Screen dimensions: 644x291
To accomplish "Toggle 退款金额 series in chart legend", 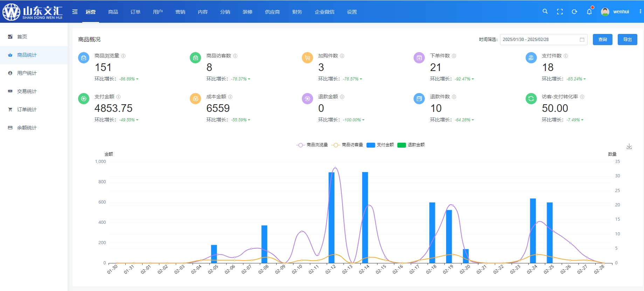I will coord(411,145).
